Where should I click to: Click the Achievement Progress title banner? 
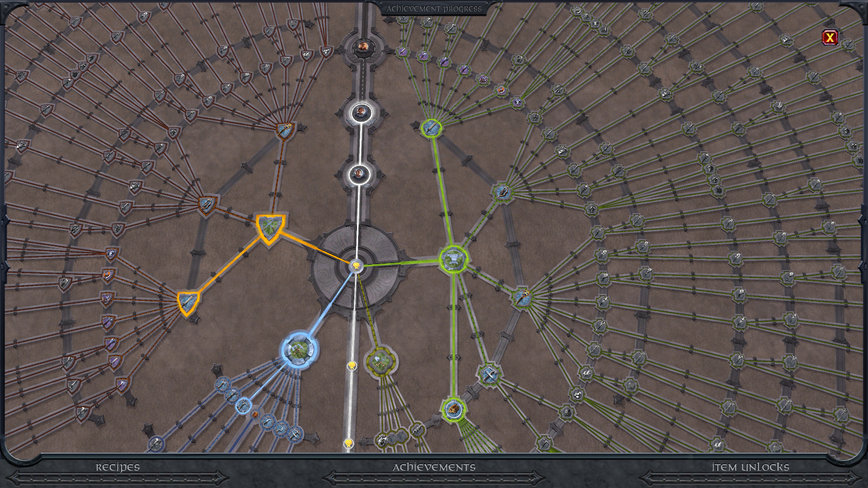[x=434, y=9]
